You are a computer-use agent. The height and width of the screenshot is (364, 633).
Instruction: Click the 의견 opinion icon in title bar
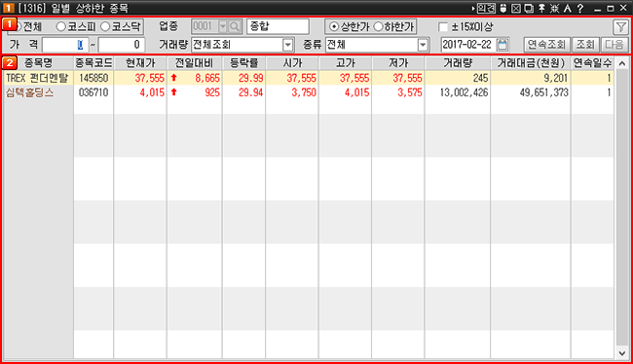486,8
